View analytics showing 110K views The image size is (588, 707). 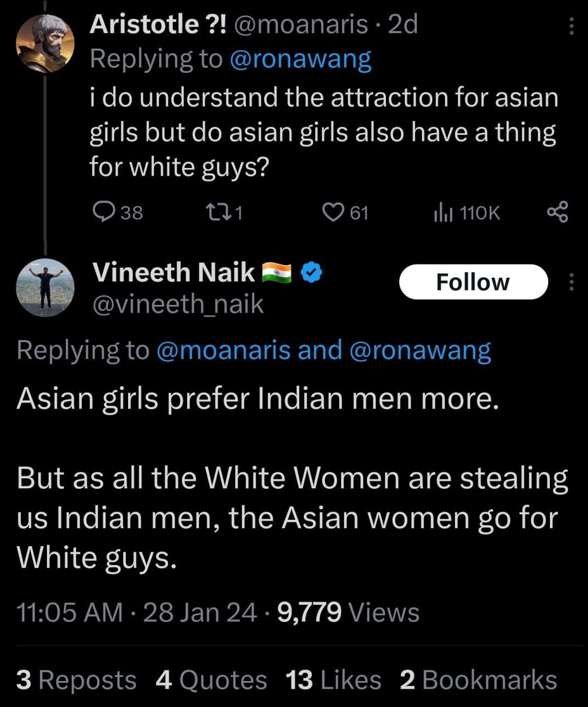click(x=467, y=213)
